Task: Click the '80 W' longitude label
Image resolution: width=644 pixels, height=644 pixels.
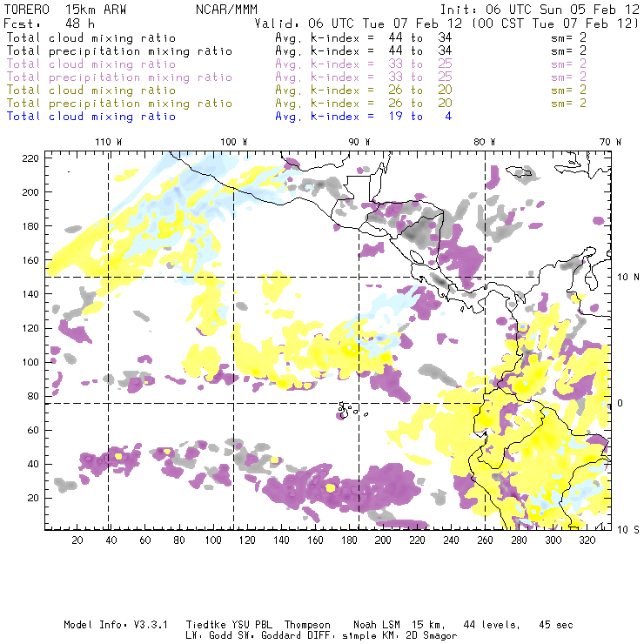Action: [485, 142]
